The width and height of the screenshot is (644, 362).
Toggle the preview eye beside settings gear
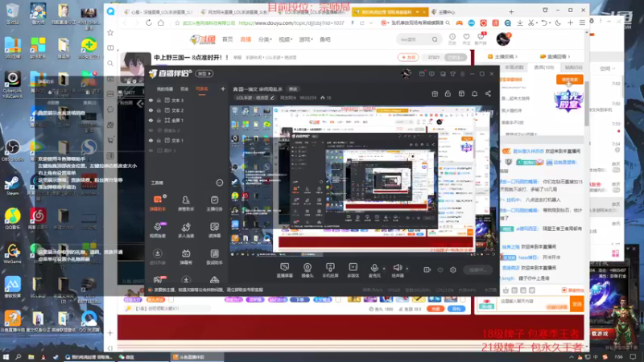tap(440, 269)
